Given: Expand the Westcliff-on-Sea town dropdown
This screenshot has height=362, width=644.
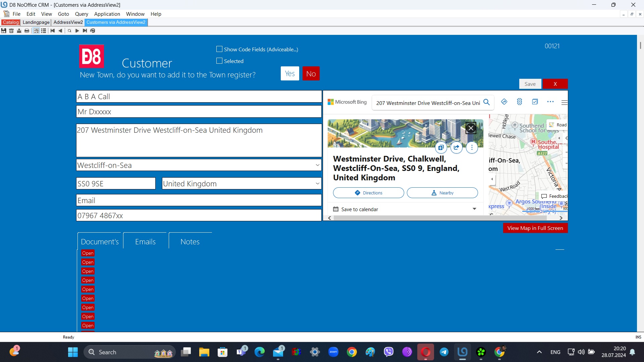Looking at the screenshot, I should (x=317, y=165).
